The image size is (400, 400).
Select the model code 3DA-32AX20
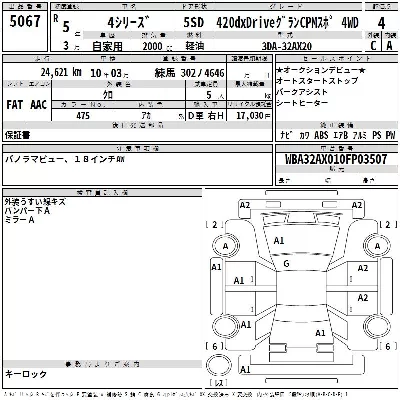tap(287, 46)
